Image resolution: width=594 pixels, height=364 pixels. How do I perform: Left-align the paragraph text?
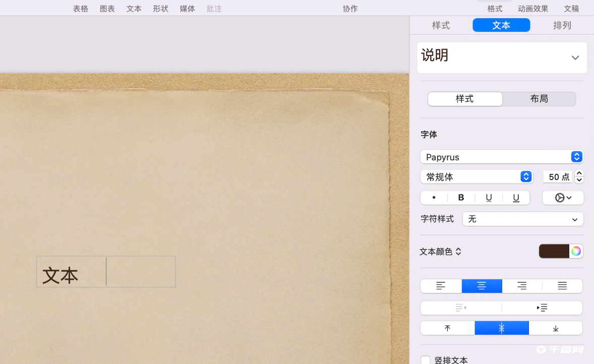(x=440, y=286)
